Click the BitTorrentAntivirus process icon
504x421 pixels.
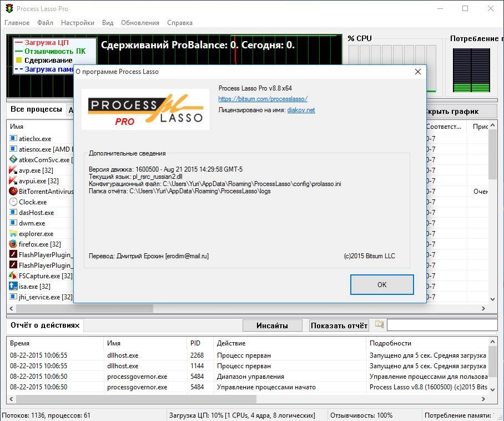pyautogui.click(x=13, y=191)
